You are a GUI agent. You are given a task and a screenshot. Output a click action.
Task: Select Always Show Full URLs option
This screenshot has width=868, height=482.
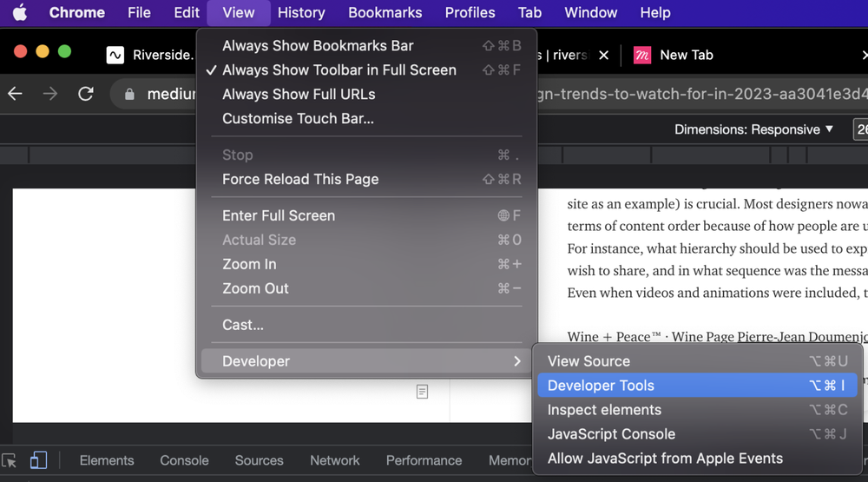(366, 94)
